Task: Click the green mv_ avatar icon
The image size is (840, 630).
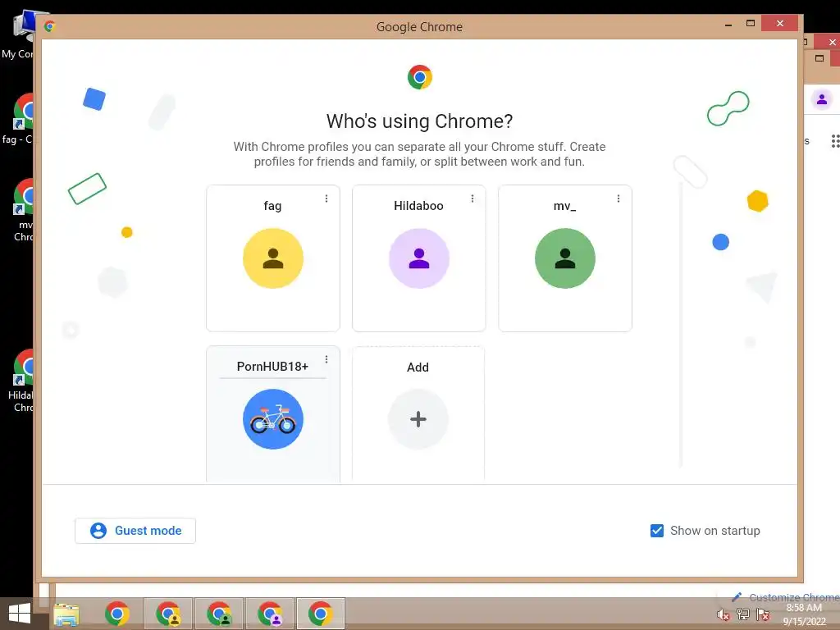Action: (564, 258)
